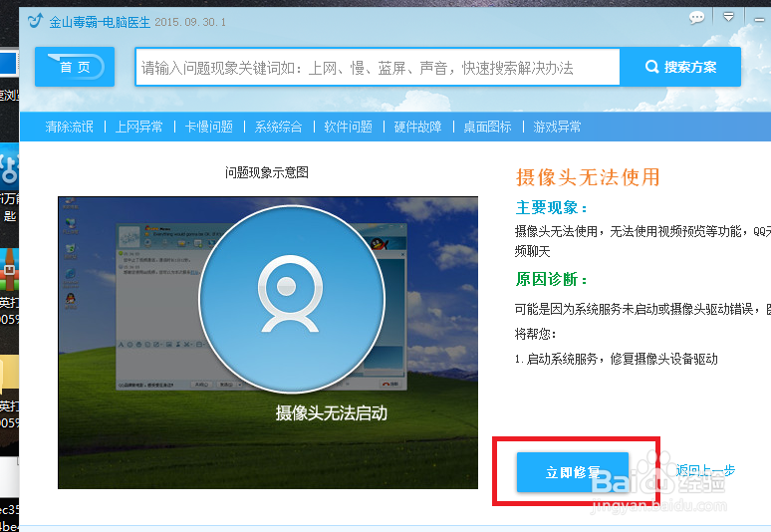Image resolution: width=771 pixels, height=532 pixels.
Task: Open the feedback chat bubble icon
Action: pos(696,18)
